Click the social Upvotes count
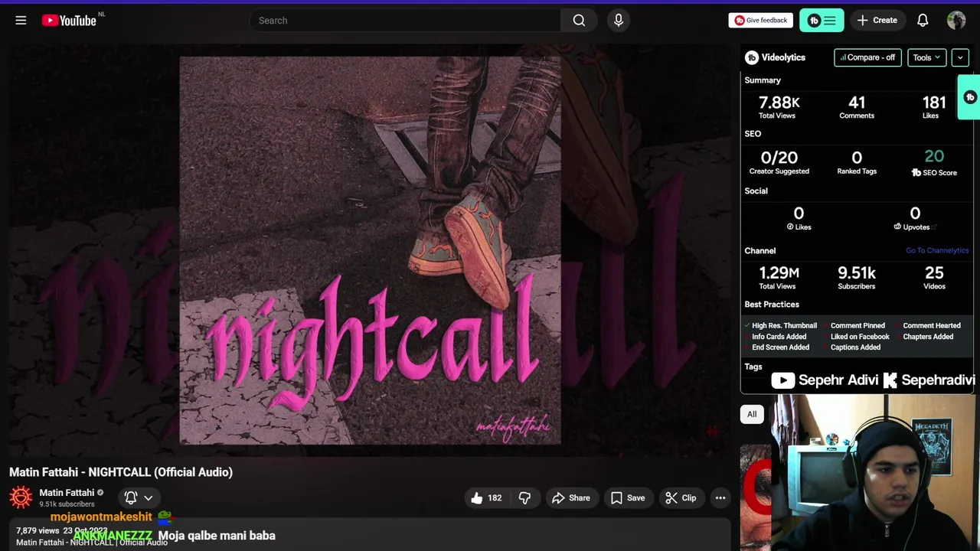 point(915,213)
